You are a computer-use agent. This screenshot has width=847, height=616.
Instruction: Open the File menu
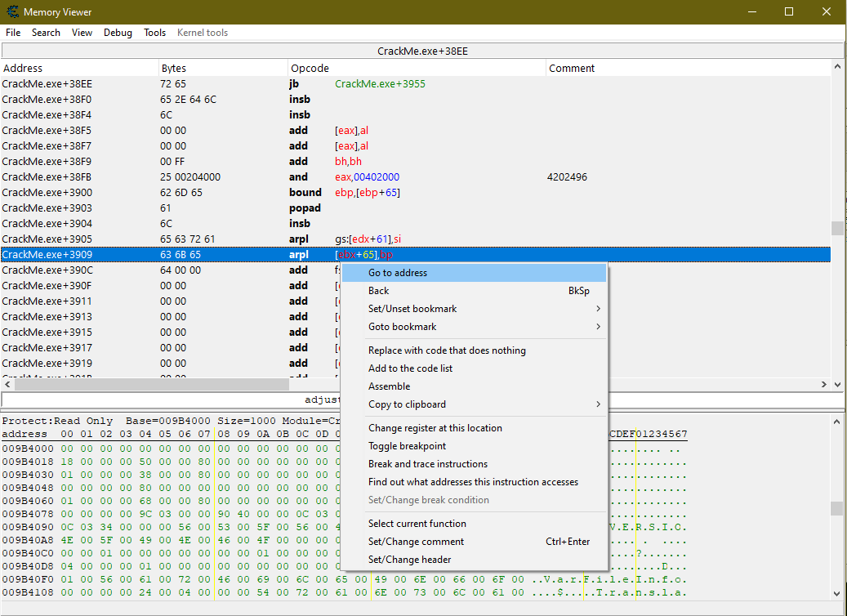(x=13, y=33)
